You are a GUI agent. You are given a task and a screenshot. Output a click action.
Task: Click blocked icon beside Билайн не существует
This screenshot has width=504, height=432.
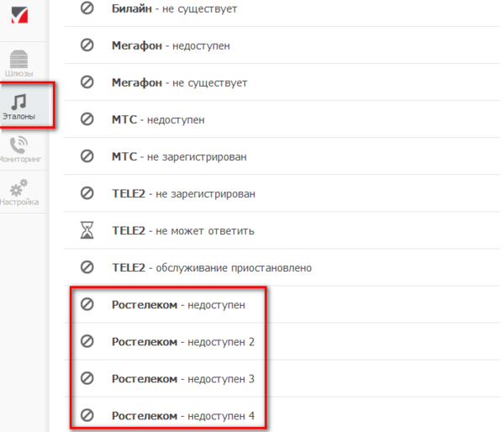87,8
